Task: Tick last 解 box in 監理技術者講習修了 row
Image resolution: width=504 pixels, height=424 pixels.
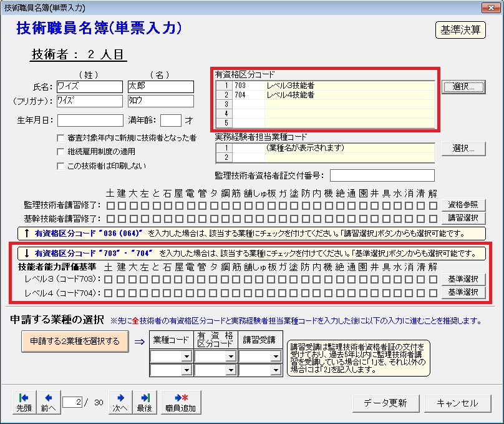Action: pos(433,205)
